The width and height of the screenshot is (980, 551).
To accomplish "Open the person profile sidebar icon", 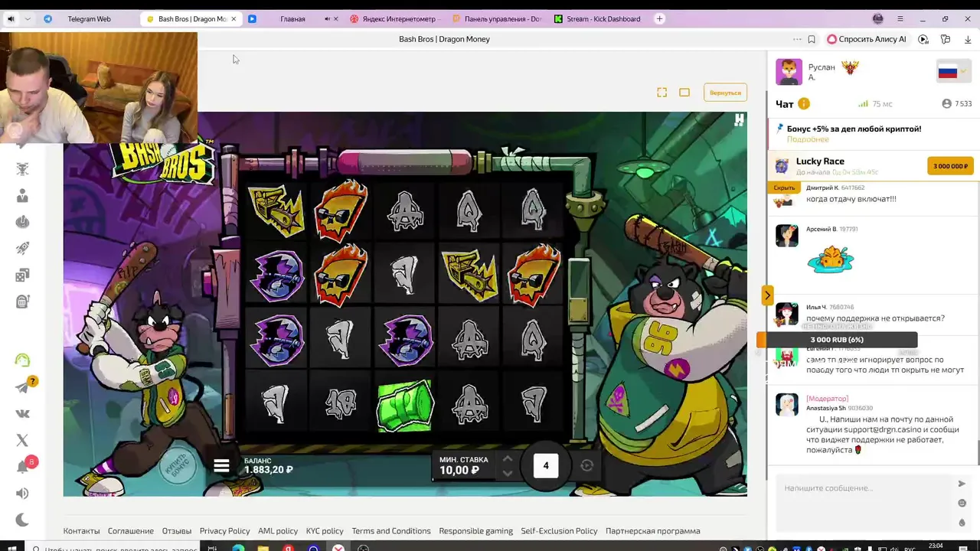I will [22, 196].
